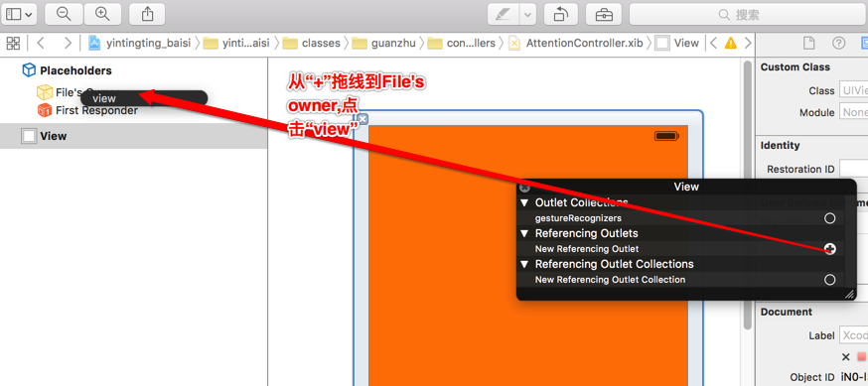Click the Identity section heading
Image resolution: width=868 pixels, height=386 pixels.
(x=780, y=146)
